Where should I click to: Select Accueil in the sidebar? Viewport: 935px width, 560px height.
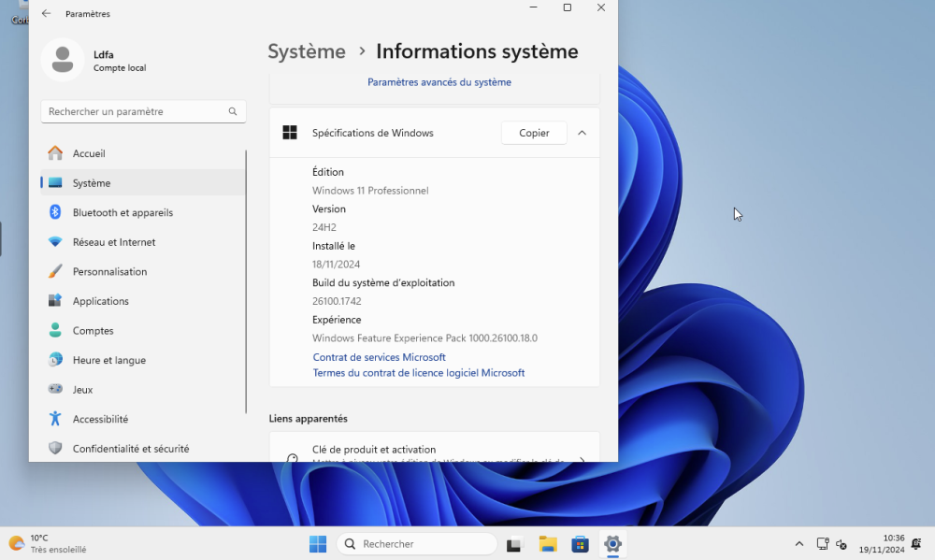[89, 153]
